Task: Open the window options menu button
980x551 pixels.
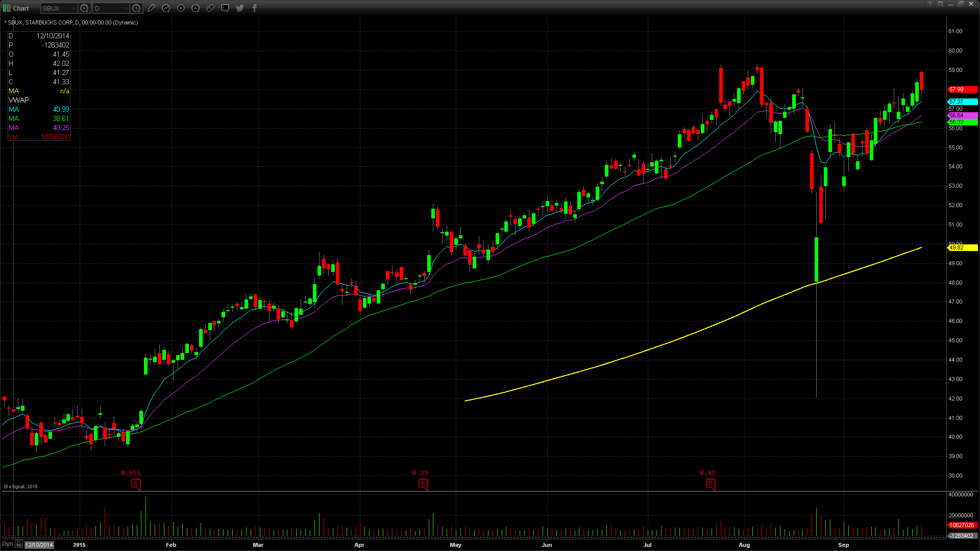Action: pyautogui.click(x=941, y=4)
